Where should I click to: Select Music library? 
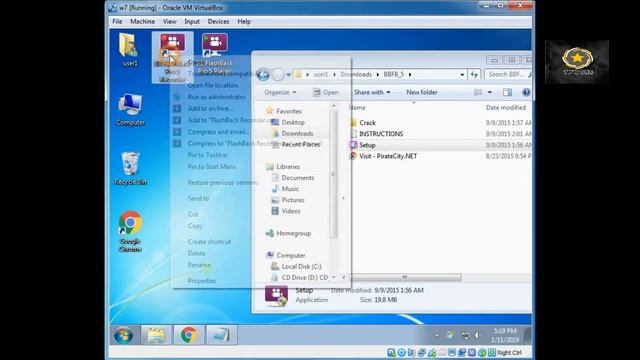tap(290, 189)
